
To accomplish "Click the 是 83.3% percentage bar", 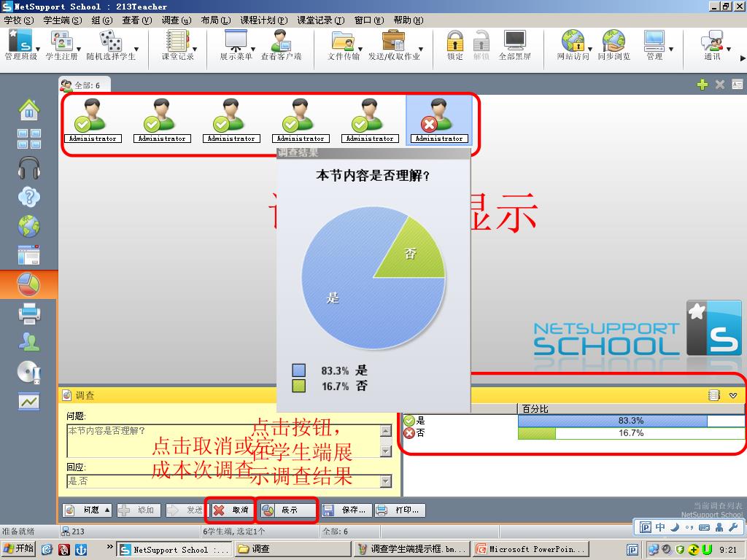I will tap(631, 421).
